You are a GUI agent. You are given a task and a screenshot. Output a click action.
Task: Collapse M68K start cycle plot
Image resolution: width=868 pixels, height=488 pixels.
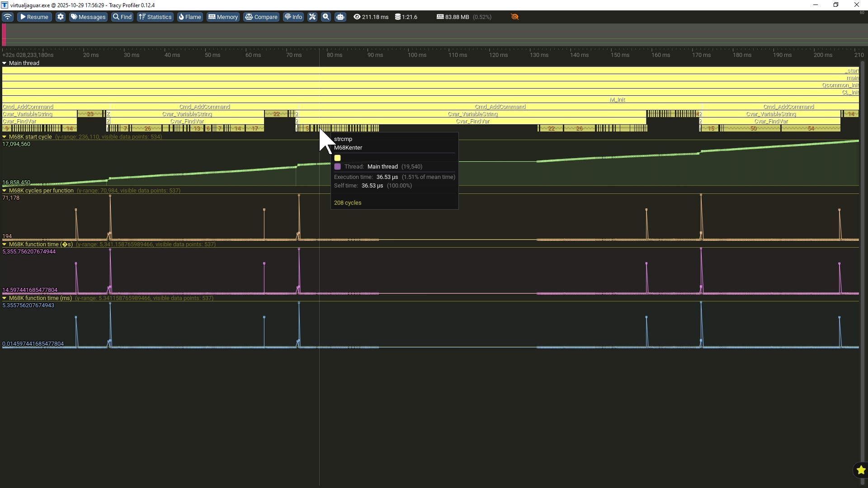[x=5, y=137]
